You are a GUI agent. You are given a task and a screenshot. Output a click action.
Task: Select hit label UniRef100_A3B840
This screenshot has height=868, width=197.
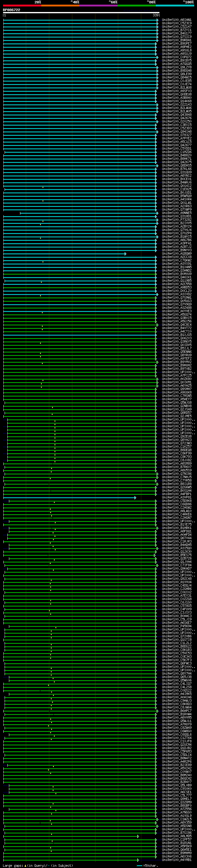pyautogui.click(x=176, y=98)
